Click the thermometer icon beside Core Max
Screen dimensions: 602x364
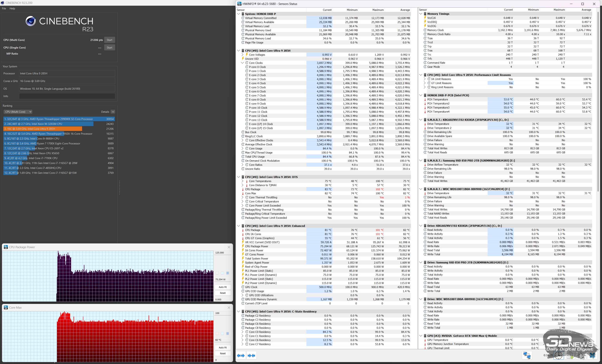coord(243,193)
